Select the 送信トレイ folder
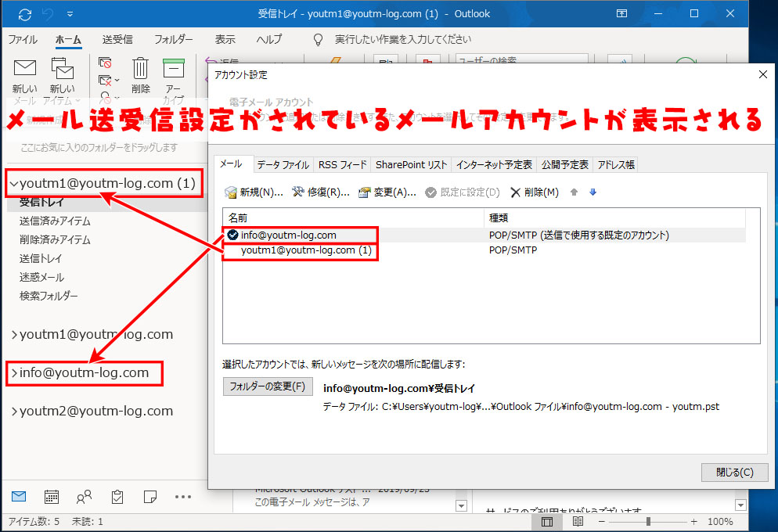This screenshot has height=532, width=778. pos(41,259)
